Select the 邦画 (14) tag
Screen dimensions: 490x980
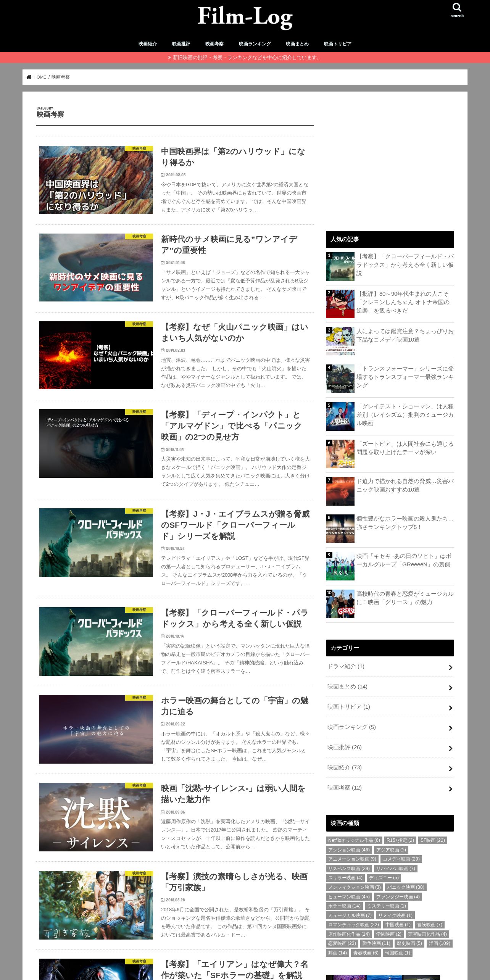point(337,953)
